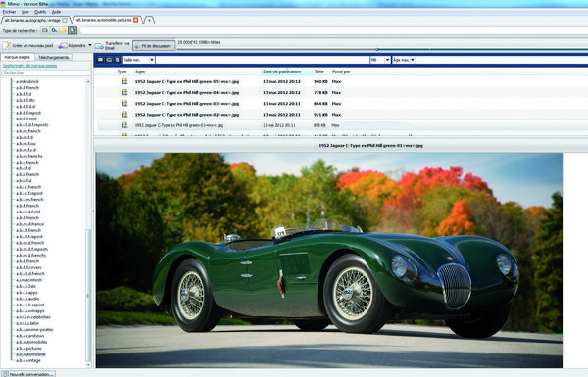Select the first search type icon
This screenshot has height=377, width=588.
[x=45, y=30]
